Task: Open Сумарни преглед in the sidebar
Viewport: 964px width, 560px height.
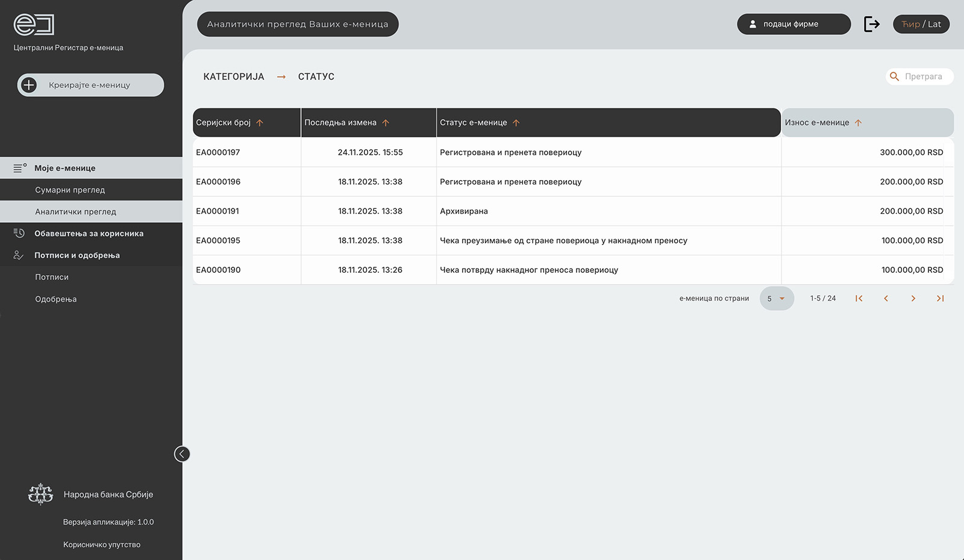Action: (70, 190)
